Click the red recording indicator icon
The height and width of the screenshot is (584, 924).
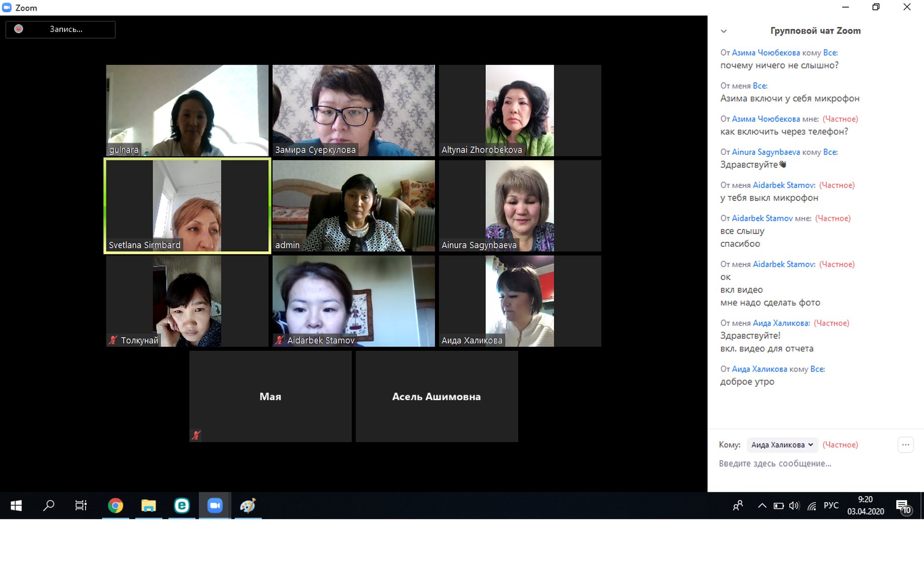coord(18,29)
